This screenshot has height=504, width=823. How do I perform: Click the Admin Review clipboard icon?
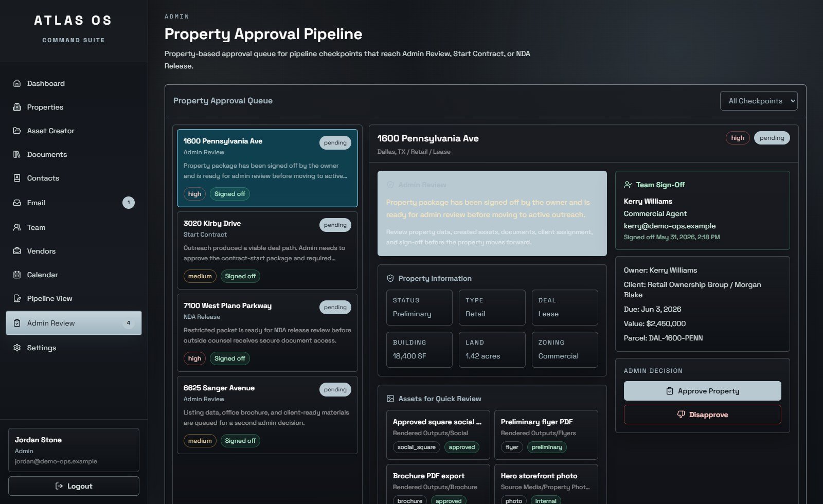tap(17, 323)
